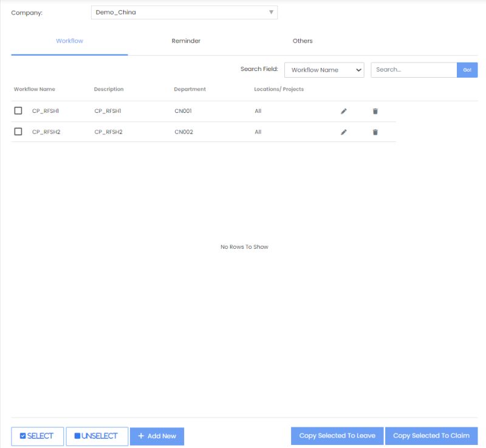Click workflow name cell CP_RFSH1
Viewport: 486px width, 448px height.
[46, 111]
